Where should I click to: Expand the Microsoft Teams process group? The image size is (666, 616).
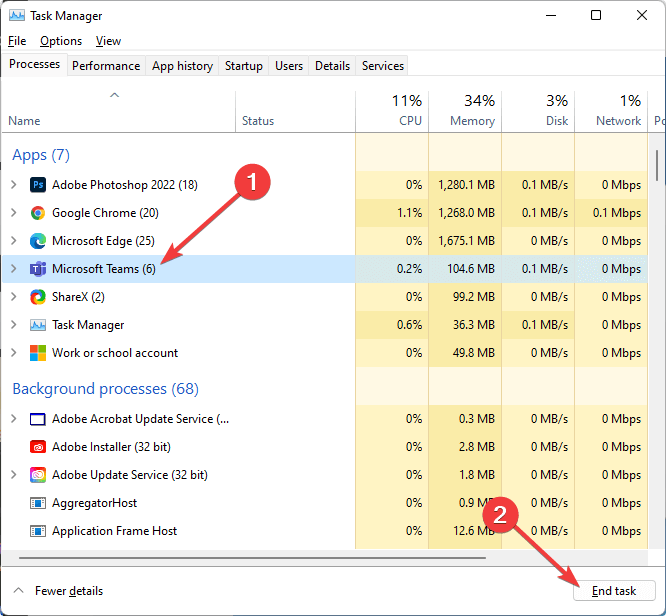(14, 269)
